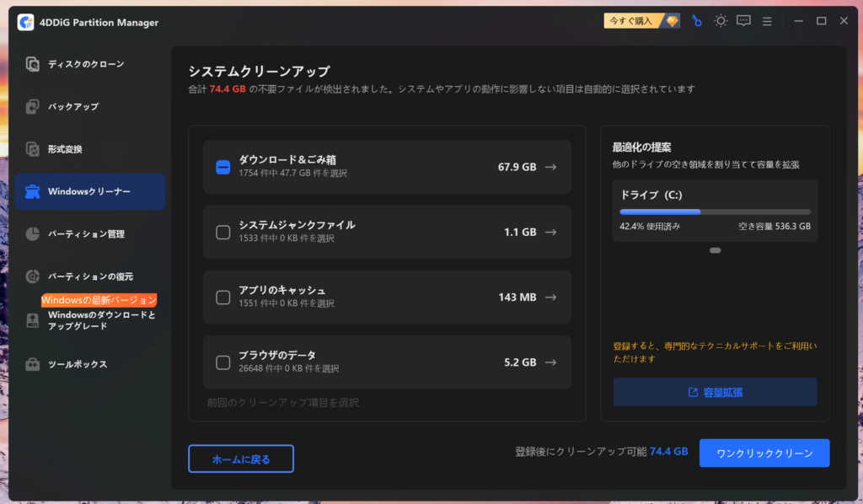Screen dimensions: 863x504
Task: Open the partition recovery (パーティションの復元) icon
Action: [33, 276]
